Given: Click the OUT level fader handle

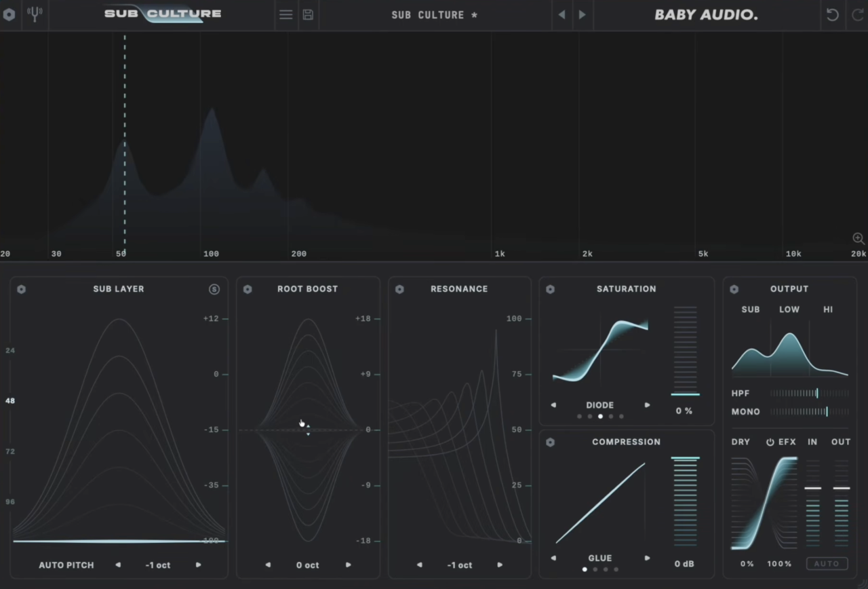Looking at the screenshot, I should [x=841, y=488].
